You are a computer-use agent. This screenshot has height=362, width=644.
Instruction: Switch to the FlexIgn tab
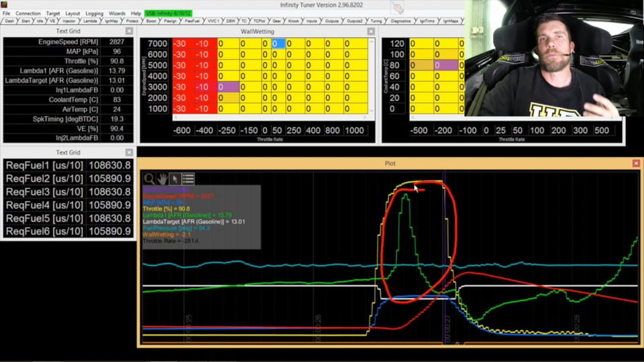pos(170,21)
